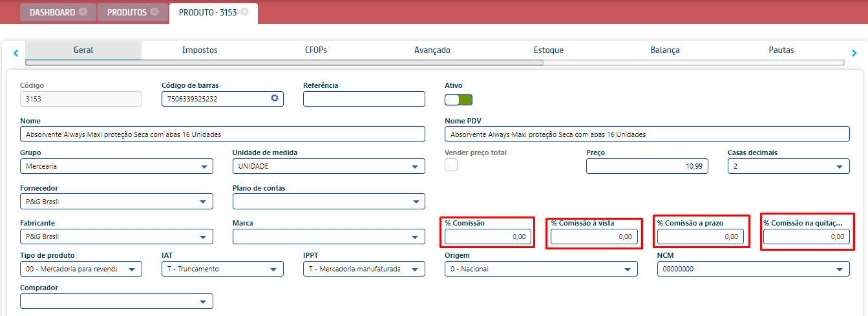Click the gear icon in Código de barras
Screen dimensions: 868x316
pyautogui.click(x=275, y=98)
